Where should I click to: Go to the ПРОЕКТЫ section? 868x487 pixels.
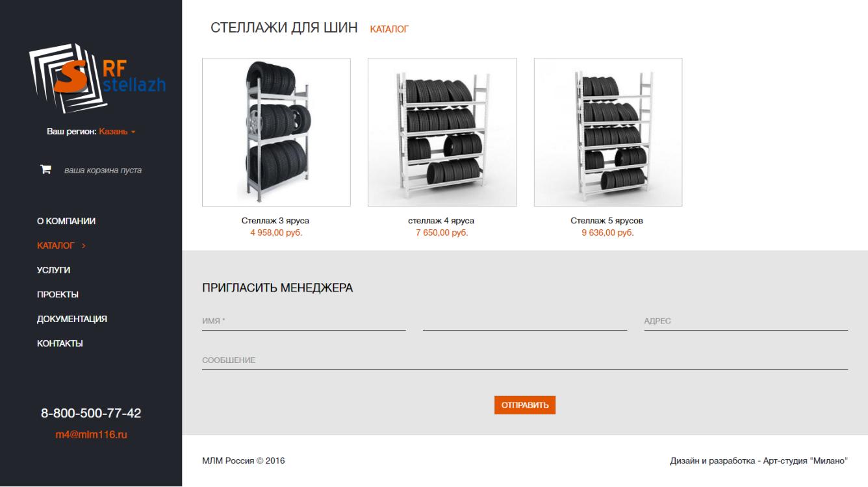tap(58, 295)
